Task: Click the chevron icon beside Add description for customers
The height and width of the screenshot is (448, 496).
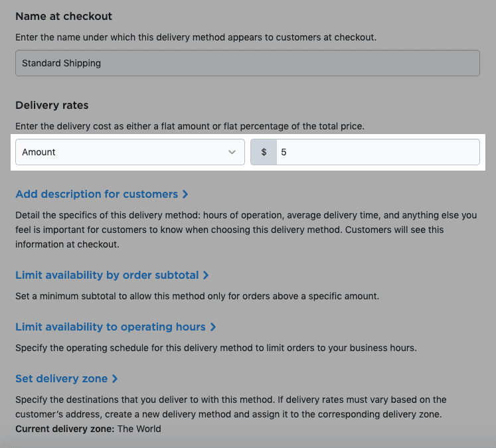Action: coord(185,194)
